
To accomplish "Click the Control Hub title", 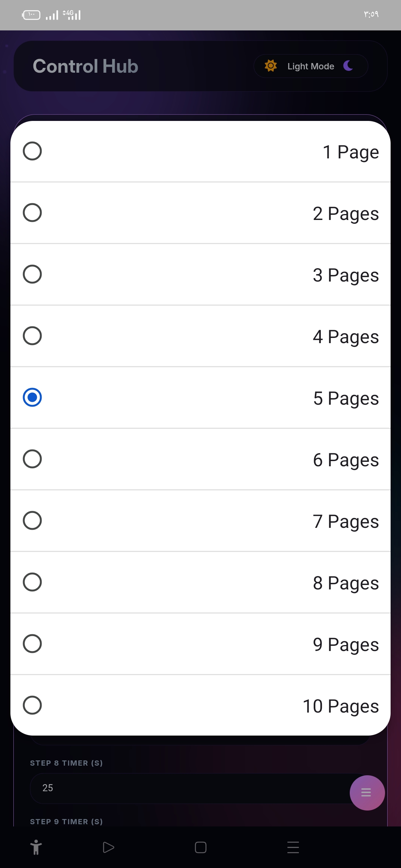I will click(x=85, y=66).
